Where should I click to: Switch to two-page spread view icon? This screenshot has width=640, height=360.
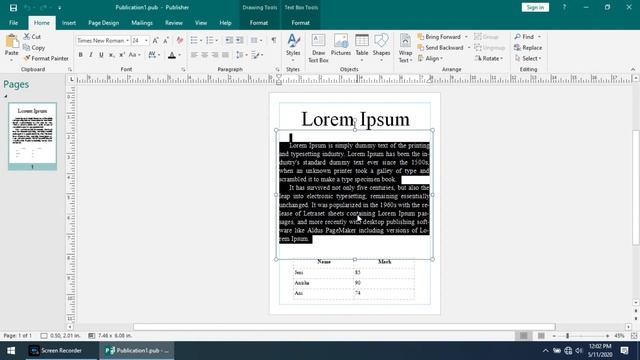click(x=541, y=336)
